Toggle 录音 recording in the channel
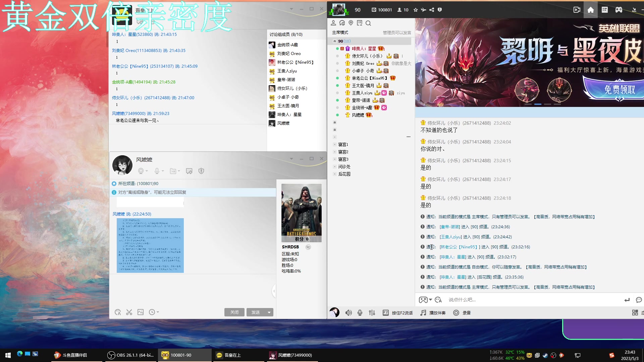The height and width of the screenshot is (362, 644). tap(462, 313)
